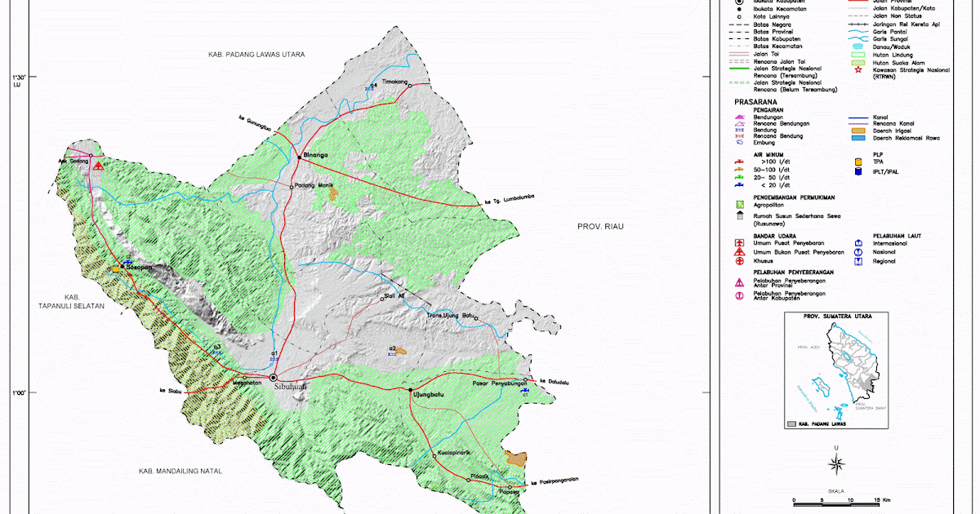Click Pelabuhan Penyeberangan Antar Kabupaten circle icon
Viewport: 980px width, 514px height.
click(x=739, y=296)
